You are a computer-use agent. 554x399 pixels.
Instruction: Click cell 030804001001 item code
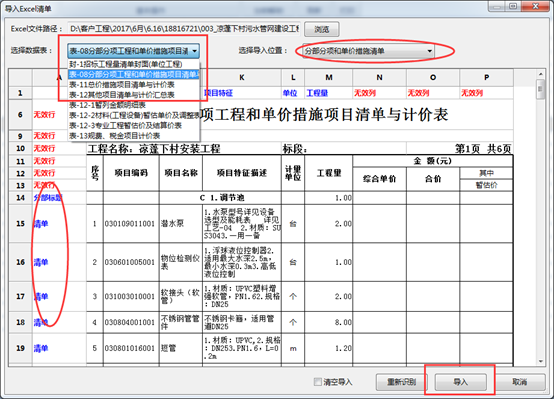131,322
